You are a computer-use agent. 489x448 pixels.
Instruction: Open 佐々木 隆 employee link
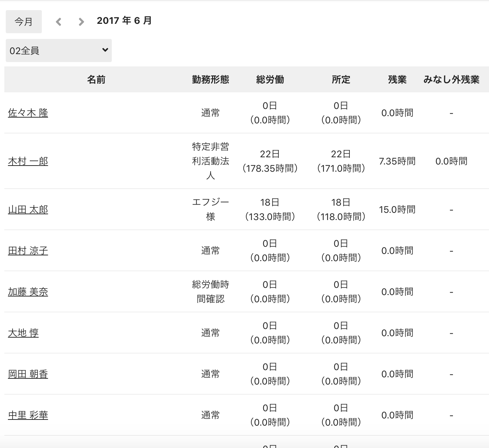click(28, 113)
